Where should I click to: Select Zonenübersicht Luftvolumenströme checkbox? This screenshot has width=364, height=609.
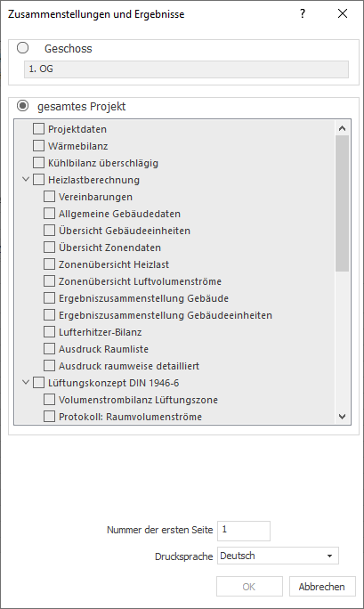coord(49,280)
